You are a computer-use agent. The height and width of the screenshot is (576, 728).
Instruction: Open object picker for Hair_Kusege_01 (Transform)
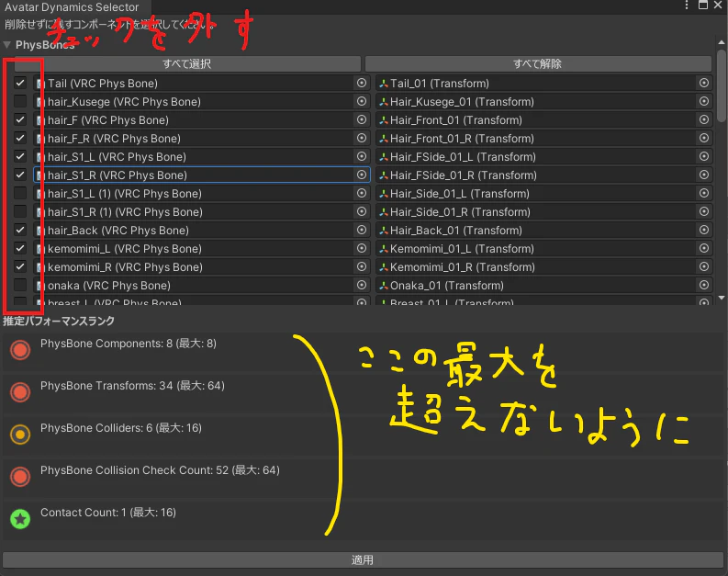coord(704,101)
